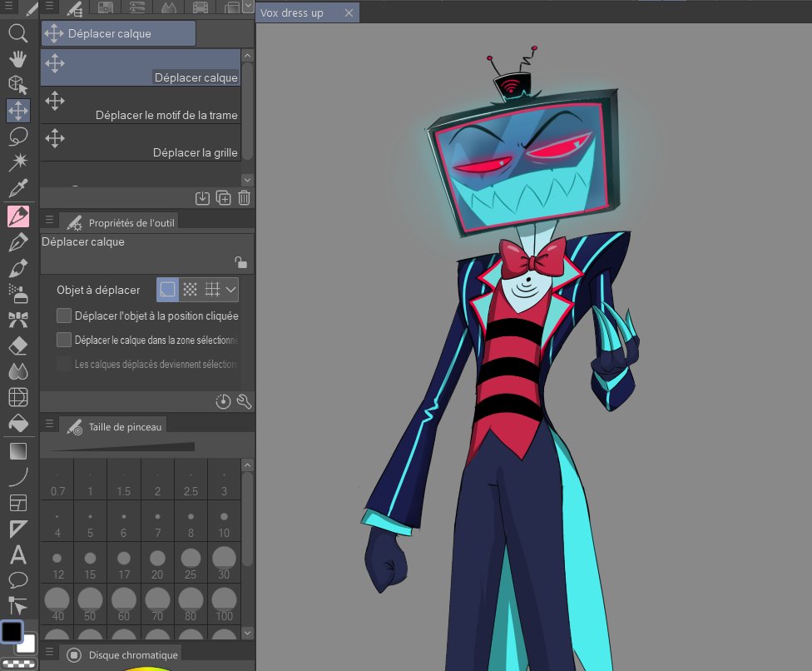Select black main color swatch
Screen dimensions: 812x671
click(x=12, y=631)
